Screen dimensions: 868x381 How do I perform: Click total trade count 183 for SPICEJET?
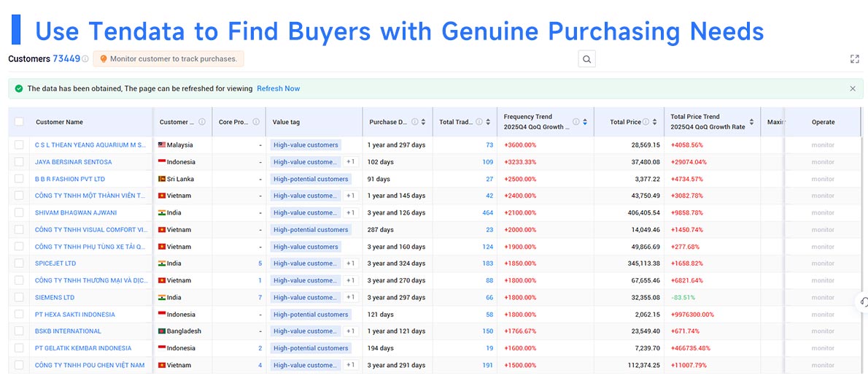[487, 263]
